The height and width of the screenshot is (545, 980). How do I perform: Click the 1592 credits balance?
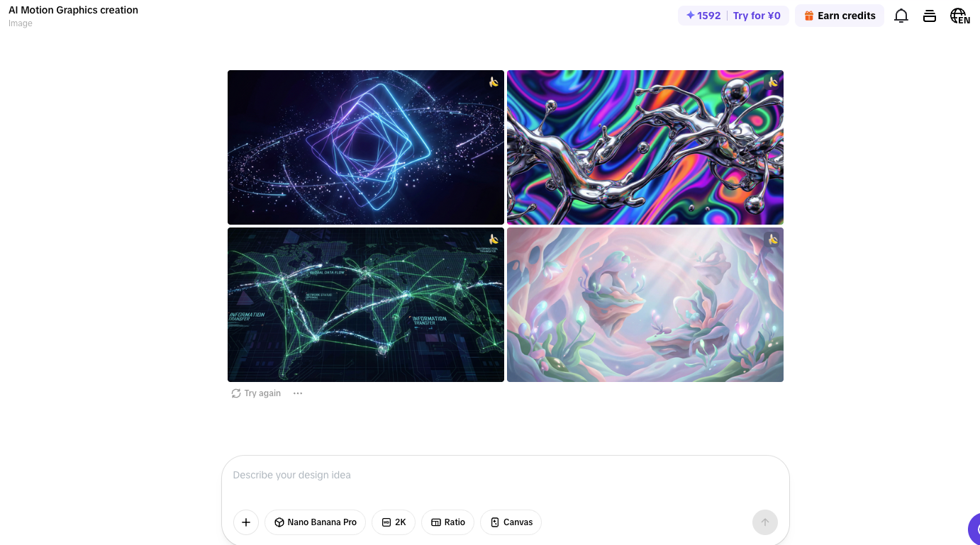click(x=703, y=16)
